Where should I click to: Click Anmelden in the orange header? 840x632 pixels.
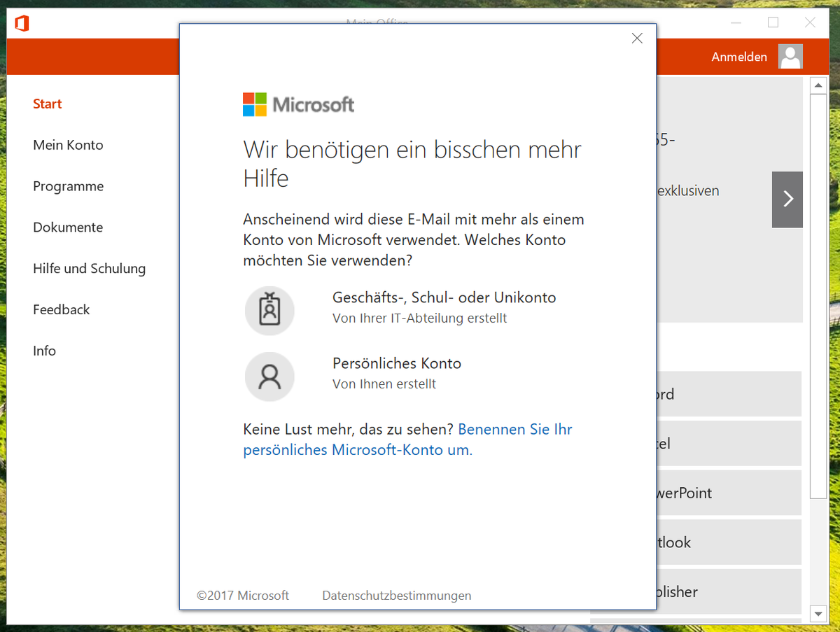tap(739, 57)
